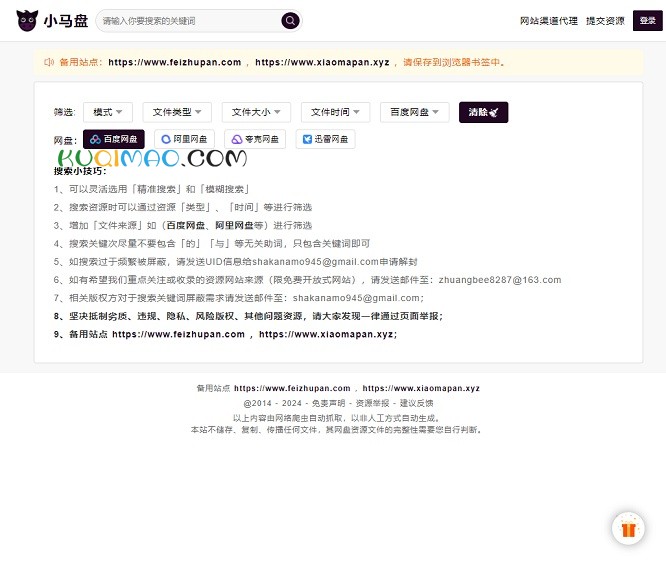Click tip 1 about 精准搜索 and 模糊搜索

[152, 189]
